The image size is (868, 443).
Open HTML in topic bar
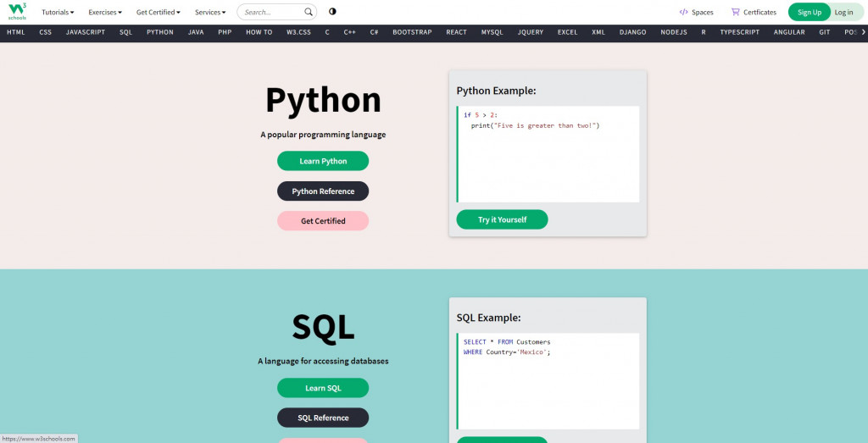click(x=15, y=32)
